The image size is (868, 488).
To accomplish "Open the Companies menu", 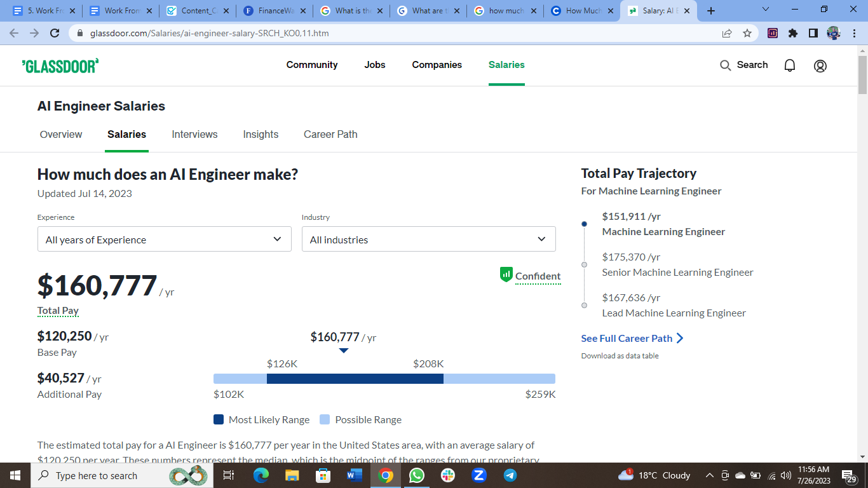I will [437, 65].
